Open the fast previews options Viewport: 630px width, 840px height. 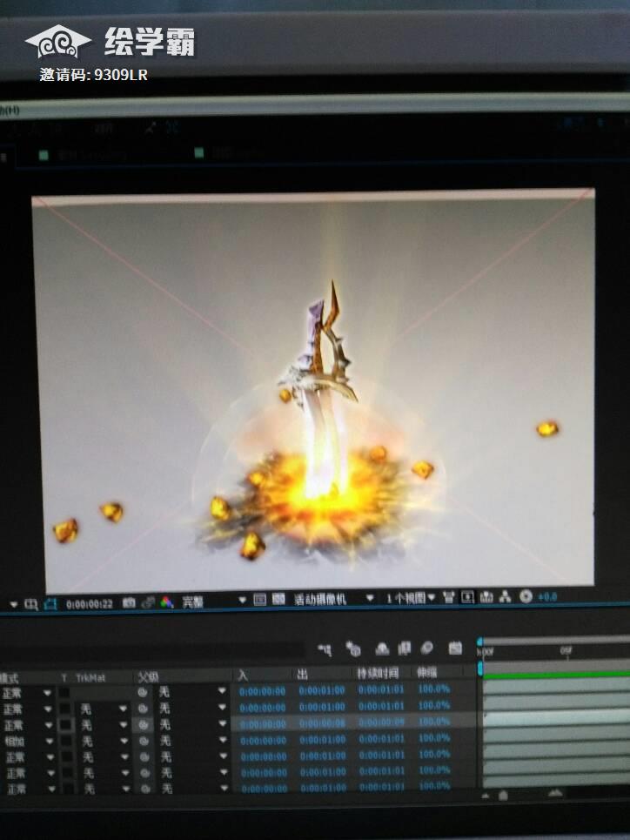point(467,597)
